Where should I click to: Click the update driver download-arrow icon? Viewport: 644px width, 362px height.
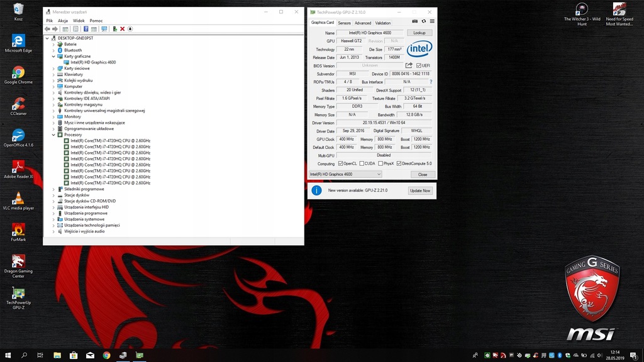(130, 29)
